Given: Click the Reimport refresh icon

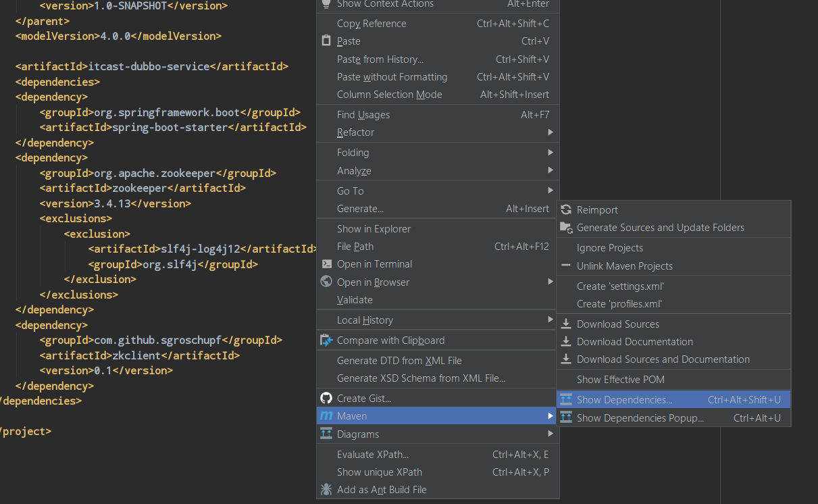Looking at the screenshot, I should pyautogui.click(x=565, y=209).
